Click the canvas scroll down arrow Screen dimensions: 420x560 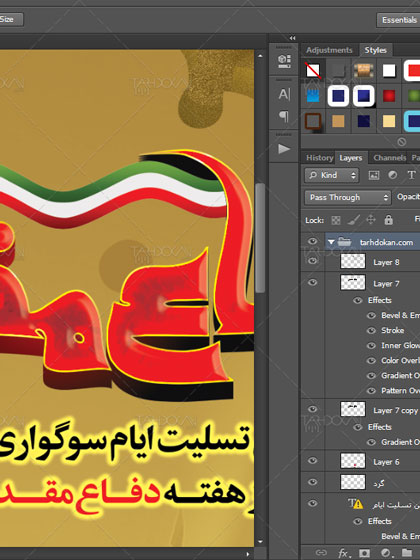260,541
